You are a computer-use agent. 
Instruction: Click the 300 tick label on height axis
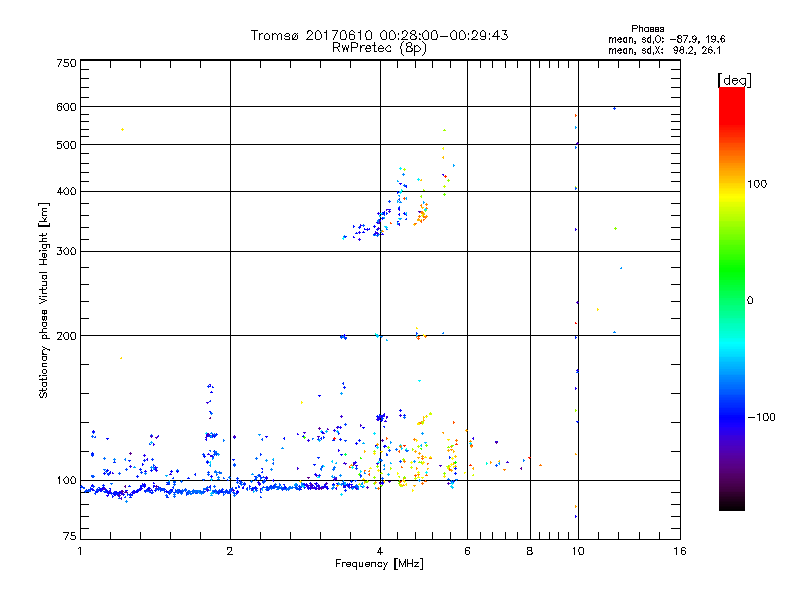66,251
